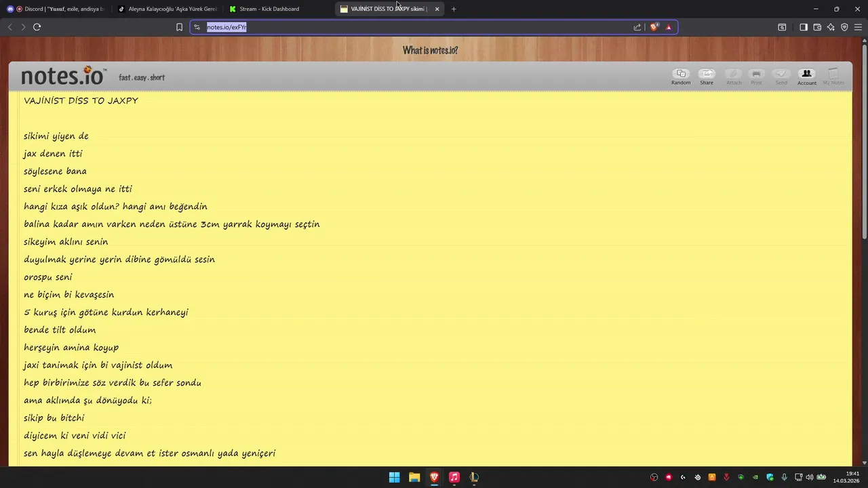Click the browser forward arrow
The image size is (868, 488).
click(23, 27)
